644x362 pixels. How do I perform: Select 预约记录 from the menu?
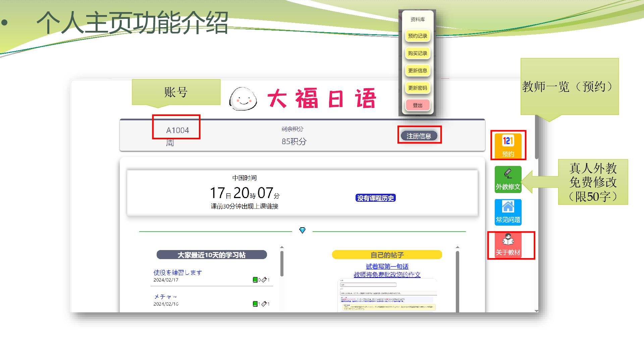tap(418, 36)
